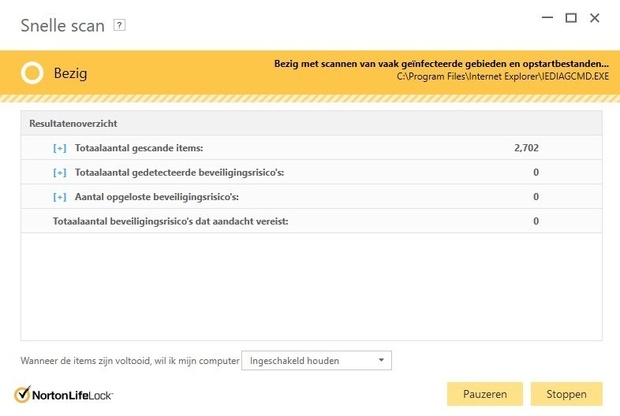Click the scanned items count 2,702
Screen dimensions: 620x416
click(526, 148)
